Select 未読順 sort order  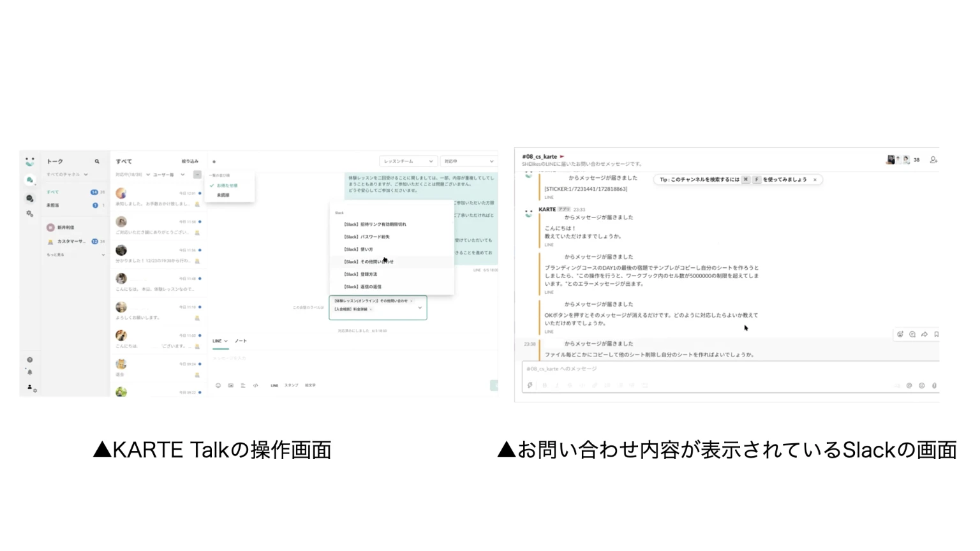223,195
